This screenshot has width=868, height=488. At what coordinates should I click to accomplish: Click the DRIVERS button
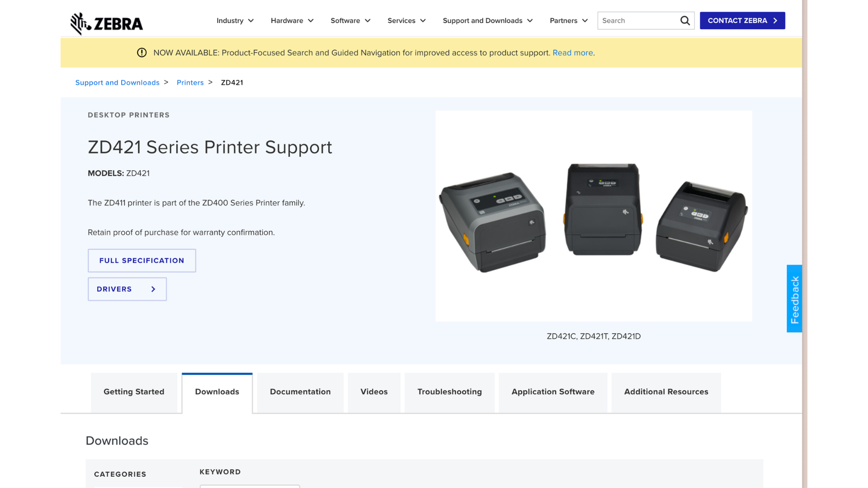click(x=127, y=289)
